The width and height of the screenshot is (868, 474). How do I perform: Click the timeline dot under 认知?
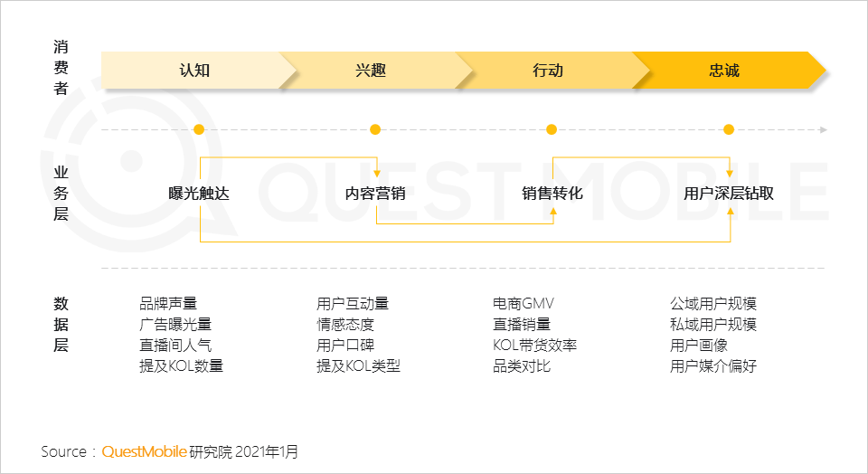click(199, 129)
